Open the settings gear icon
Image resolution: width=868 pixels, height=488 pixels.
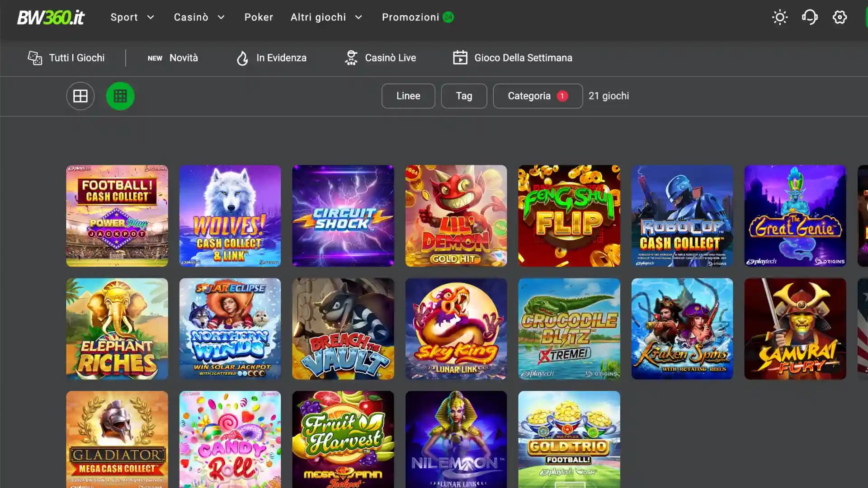click(x=840, y=17)
